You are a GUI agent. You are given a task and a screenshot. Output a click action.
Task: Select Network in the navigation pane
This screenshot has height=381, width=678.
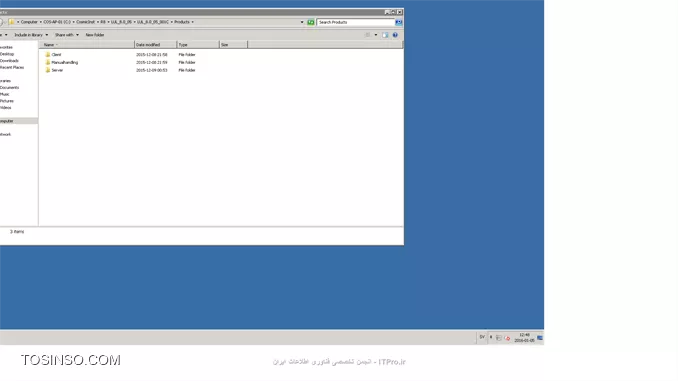coord(6,134)
